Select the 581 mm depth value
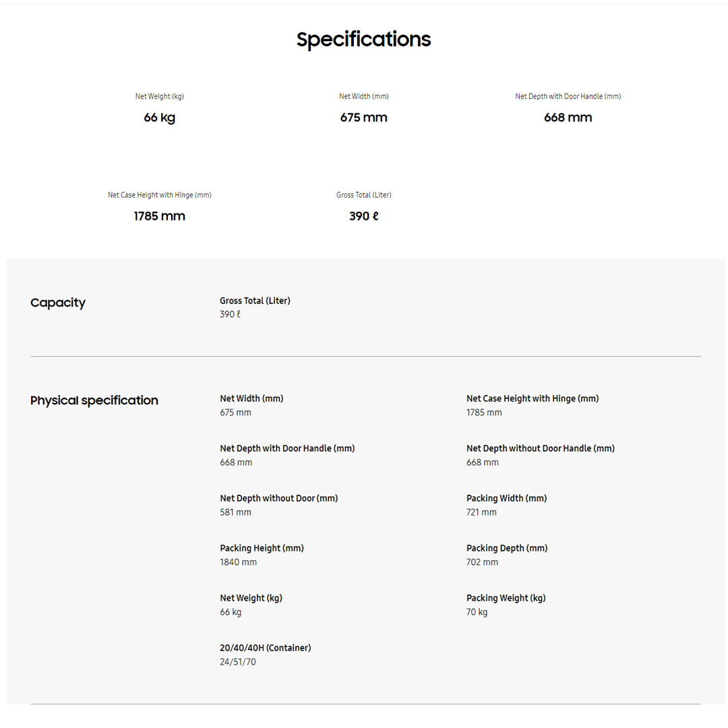Image resolution: width=728 pixels, height=728 pixels. 235,512
